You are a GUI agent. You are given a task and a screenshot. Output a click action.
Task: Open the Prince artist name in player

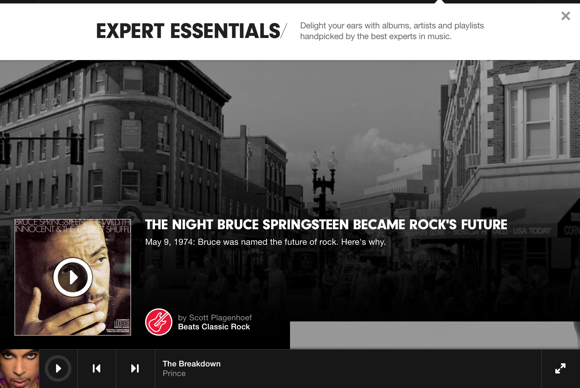[x=174, y=374]
